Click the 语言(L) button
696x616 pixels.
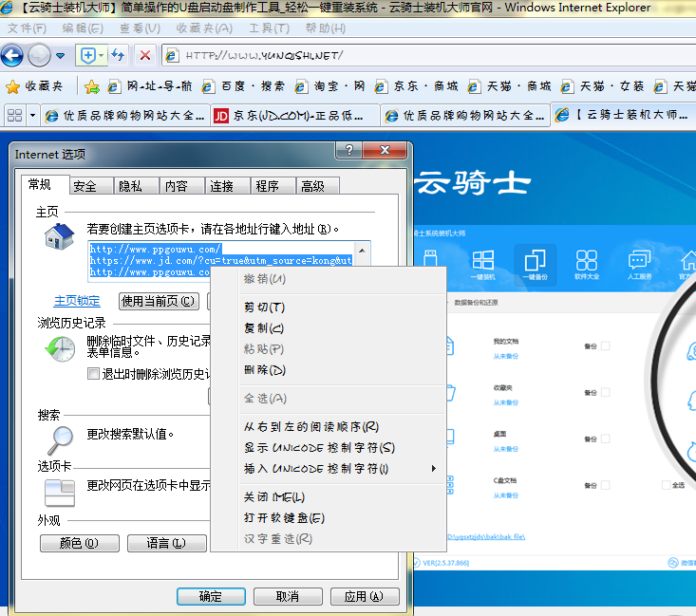click(x=167, y=543)
